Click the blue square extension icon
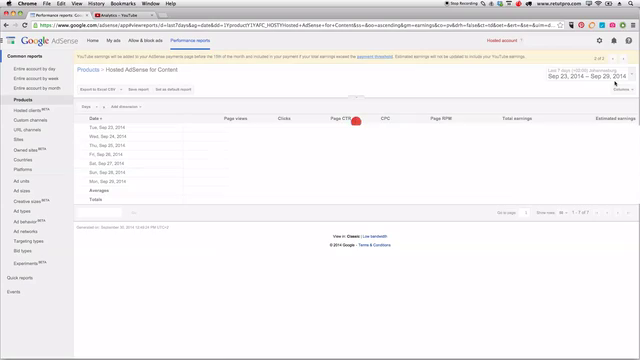This screenshot has height=360, width=640. pos(602,25)
